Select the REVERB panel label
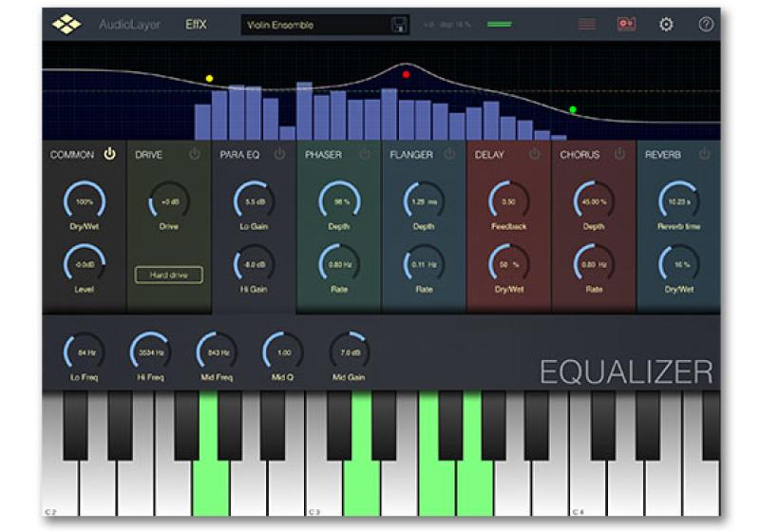This screenshot has width=760, height=532. 662,155
